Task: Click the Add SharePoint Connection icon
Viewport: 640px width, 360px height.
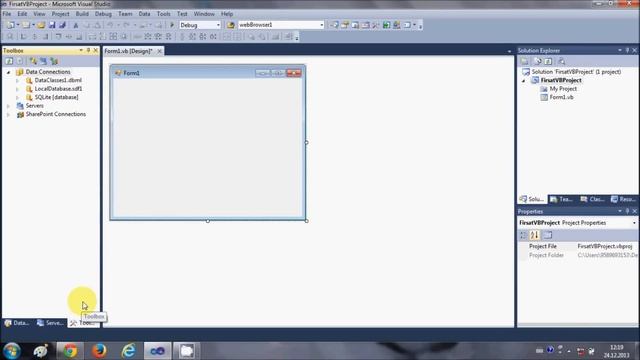Action: tap(54, 61)
